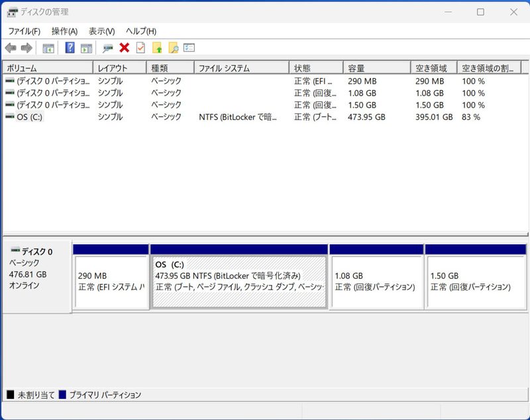530x420 pixels.
Task: Open properties via the checkmark document icon
Action: click(x=140, y=48)
